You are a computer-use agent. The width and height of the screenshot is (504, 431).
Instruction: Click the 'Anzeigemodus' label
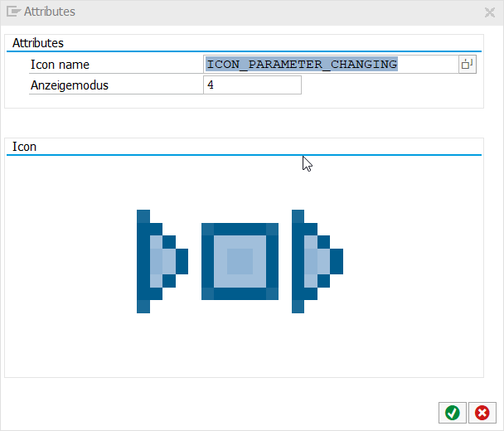pos(70,85)
